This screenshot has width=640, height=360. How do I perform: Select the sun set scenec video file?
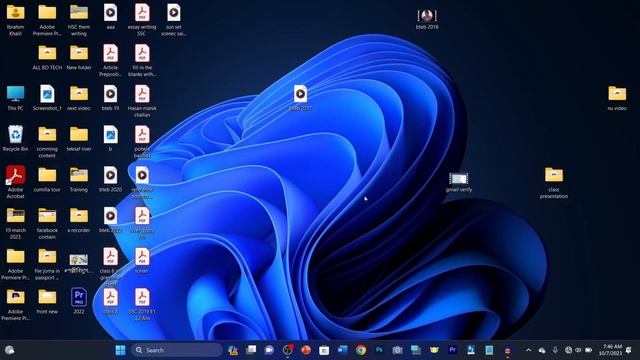174,20
